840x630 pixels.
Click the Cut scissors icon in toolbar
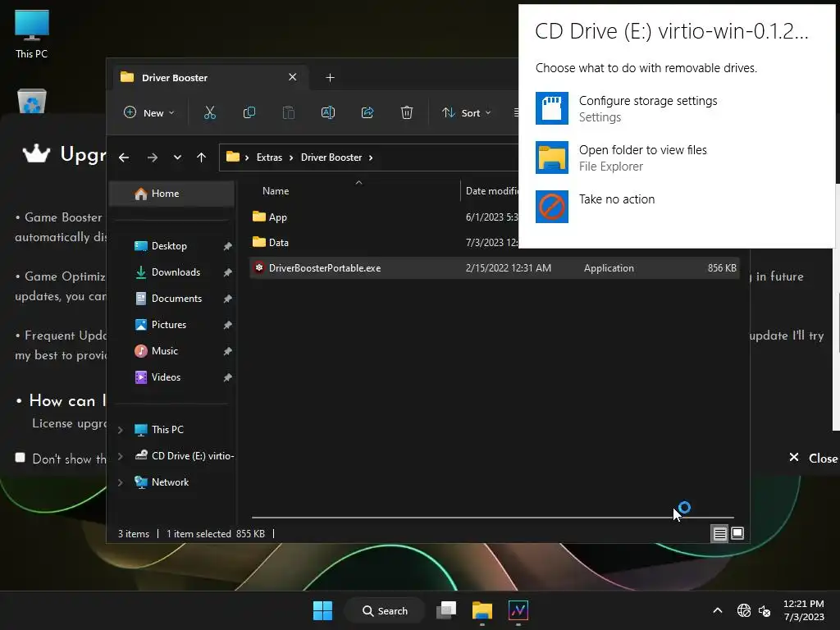pyautogui.click(x=209, y=112)
